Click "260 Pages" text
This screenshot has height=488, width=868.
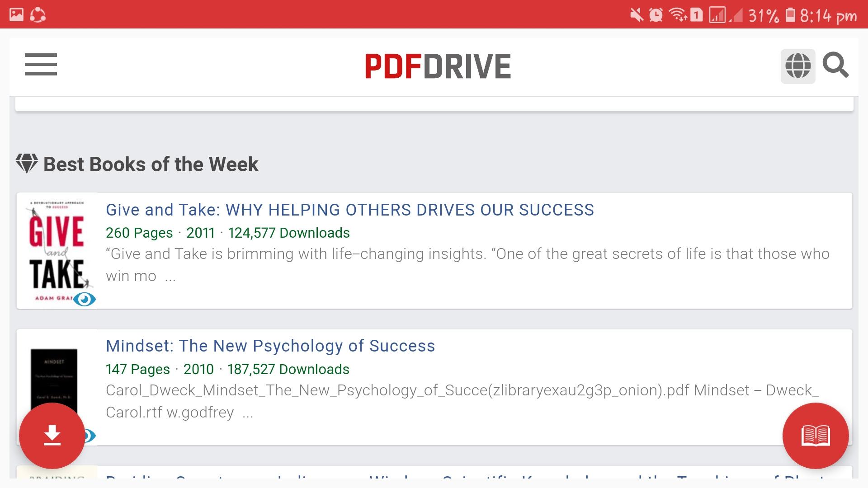[139, 233]
